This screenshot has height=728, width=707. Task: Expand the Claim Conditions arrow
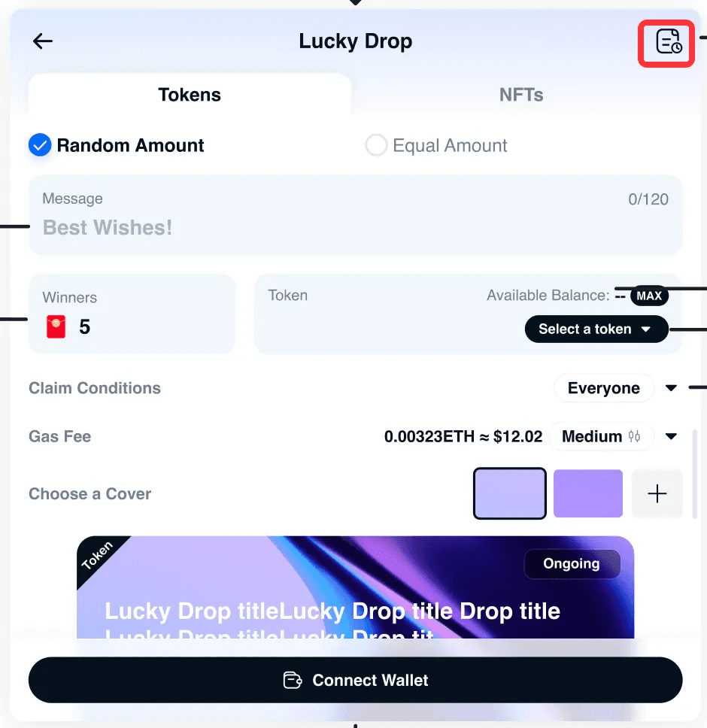tap(671, 387)
